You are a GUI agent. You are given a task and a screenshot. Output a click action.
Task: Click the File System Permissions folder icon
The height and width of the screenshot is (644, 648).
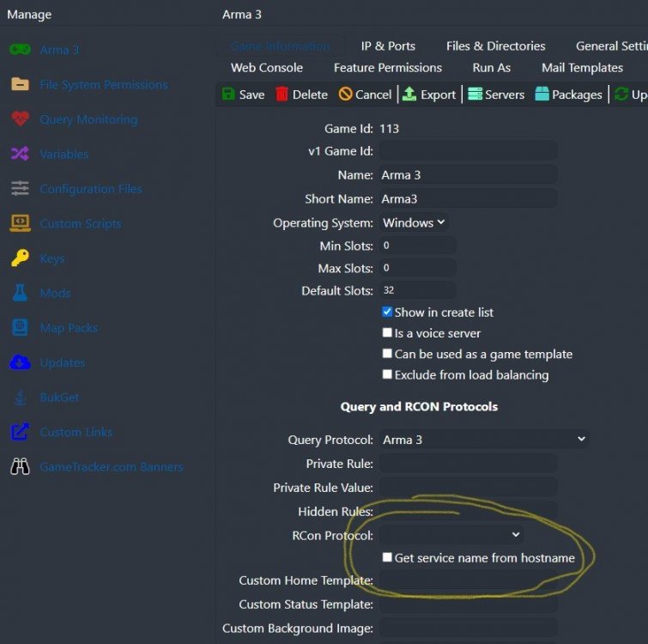pos(20,85)
